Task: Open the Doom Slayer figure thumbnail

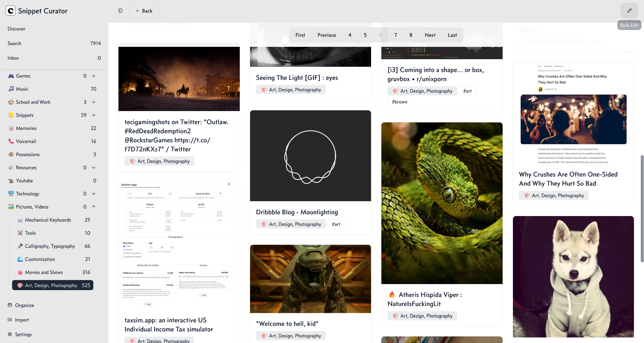Action: pyautogui.click(x=310, y=279)
